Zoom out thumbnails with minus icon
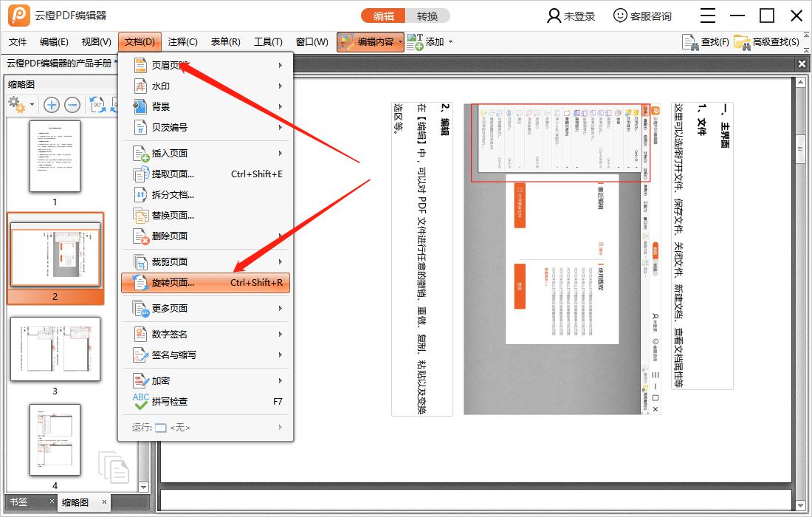Viewport: 812px width, 517px height. coord(72,105)
